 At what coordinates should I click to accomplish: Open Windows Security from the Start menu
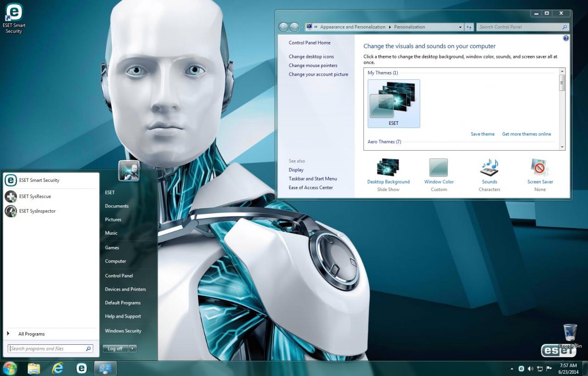[123, 331]
